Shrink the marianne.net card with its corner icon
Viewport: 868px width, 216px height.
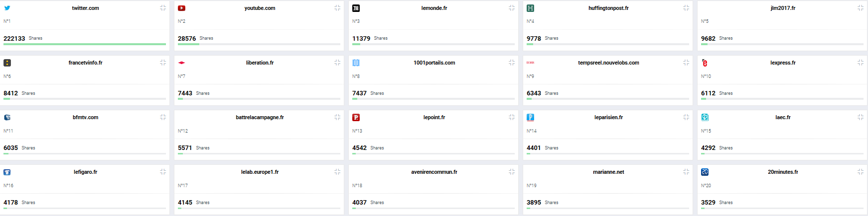[x=686, y=172]
